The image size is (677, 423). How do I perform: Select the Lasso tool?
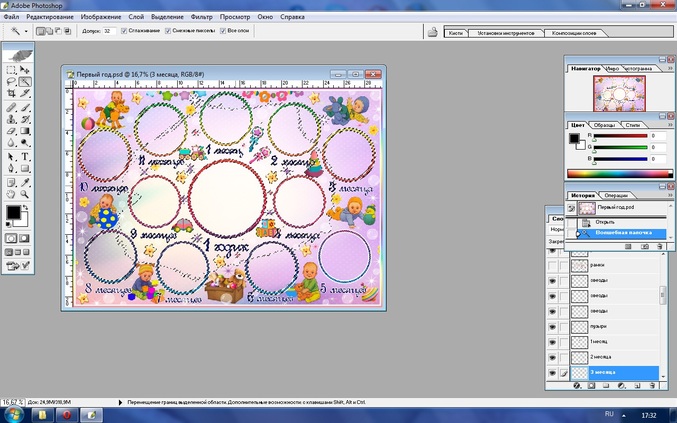pyautogui.click(x=11, y=82)
